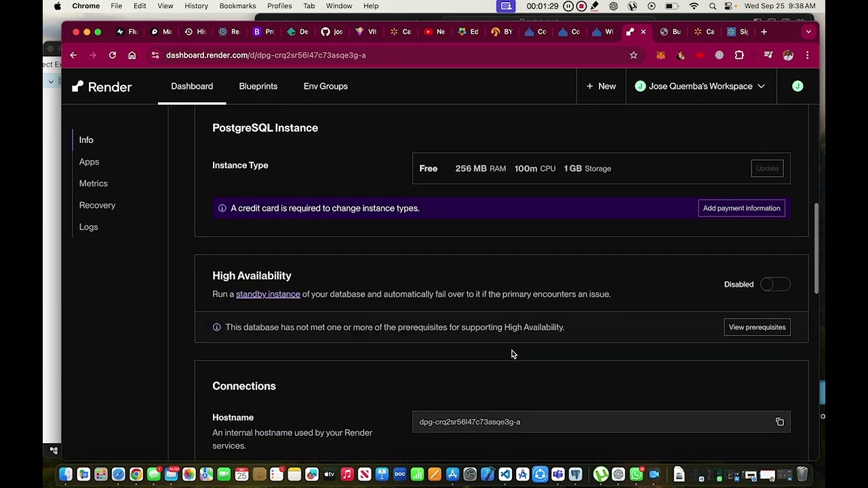This screenshot has height=488, width=868.
Task: Open the Blueprints tab
Action: click(258, 86)
